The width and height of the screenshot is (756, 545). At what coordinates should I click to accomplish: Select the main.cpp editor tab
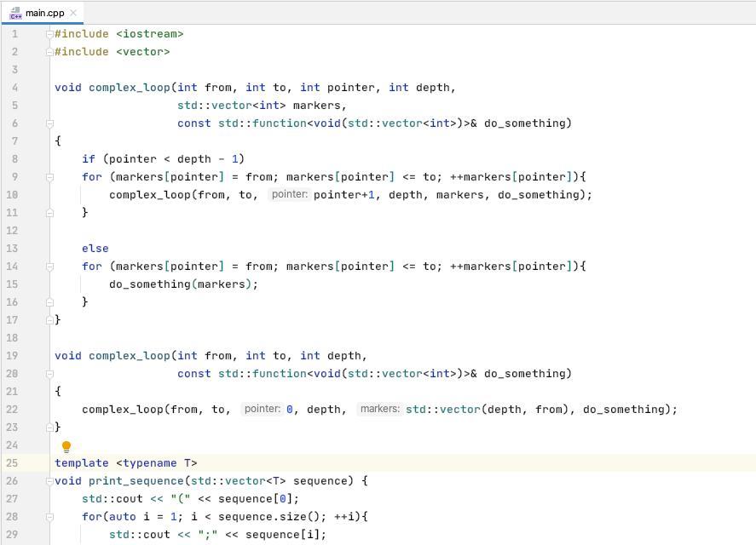pyautogui.click(x=43, y=13)
